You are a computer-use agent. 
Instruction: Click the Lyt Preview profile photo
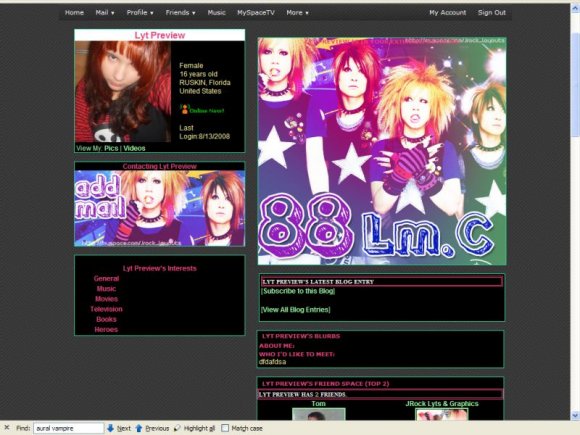(123, 92)
